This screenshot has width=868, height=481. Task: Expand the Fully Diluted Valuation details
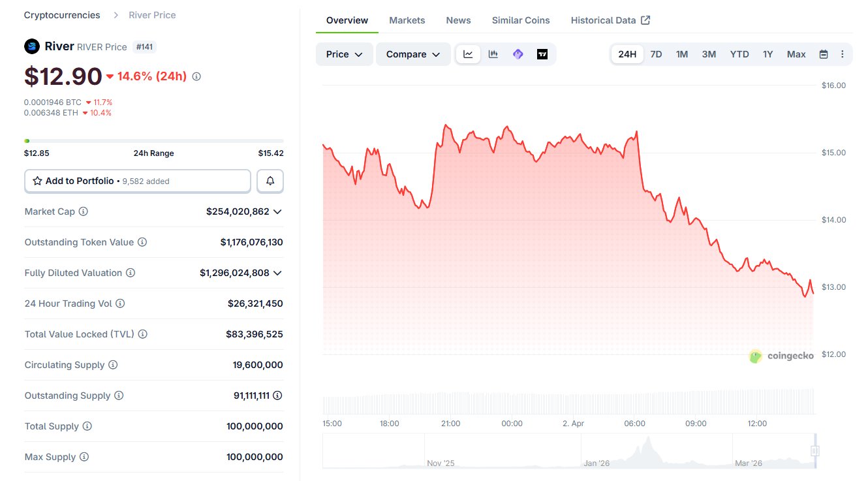point(277,273)
